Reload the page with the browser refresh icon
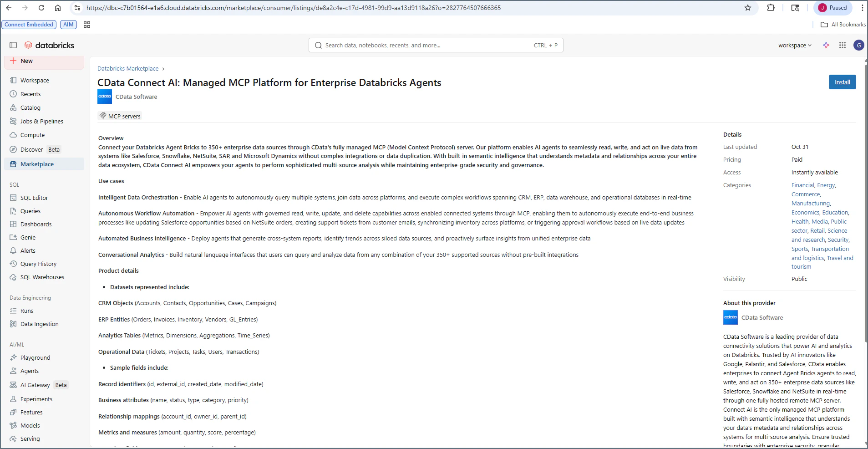Viewport: 868px width, 449px height. (41, 8)
